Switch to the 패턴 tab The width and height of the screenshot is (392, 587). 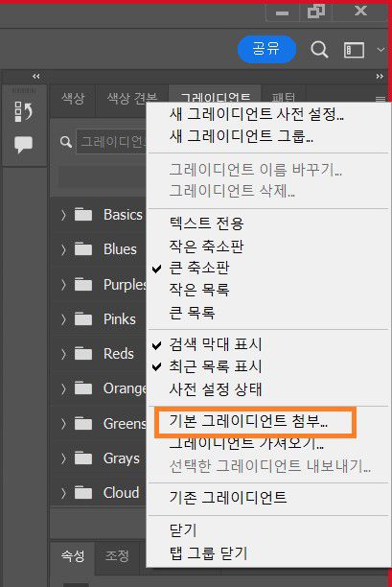coord(284,96)
